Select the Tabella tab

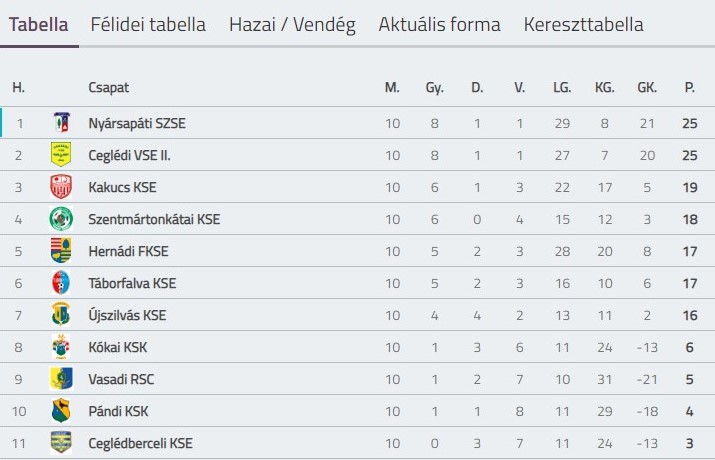(x=38, y=24)
